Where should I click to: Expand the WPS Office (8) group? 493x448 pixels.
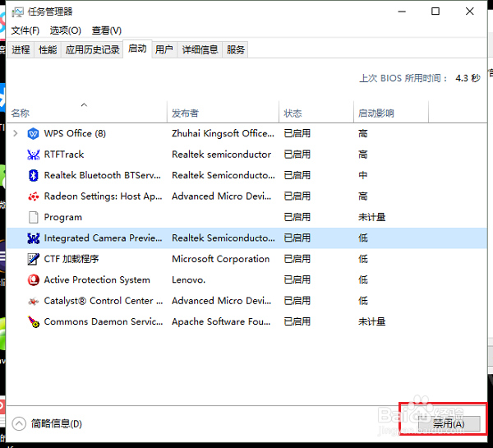[x=15, y=133]
